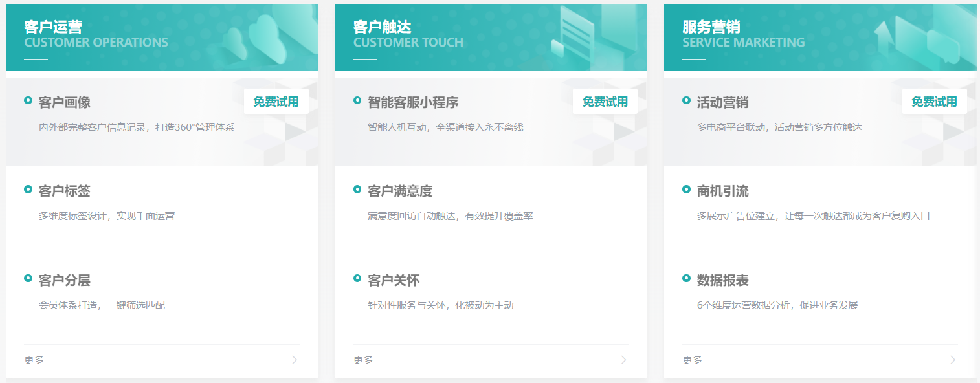Select the 客户标签 item title

pos(65,191)
